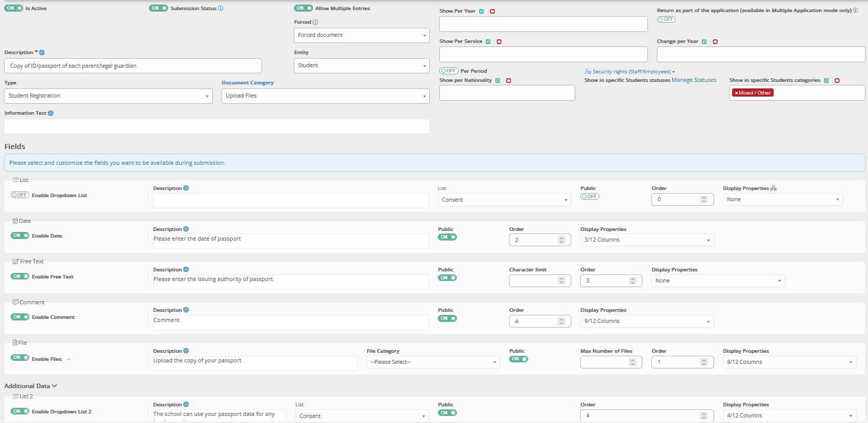Click the hierarchy icon beside List Display Properties
This screenshot has height=423, width=868.
point(774,188)
